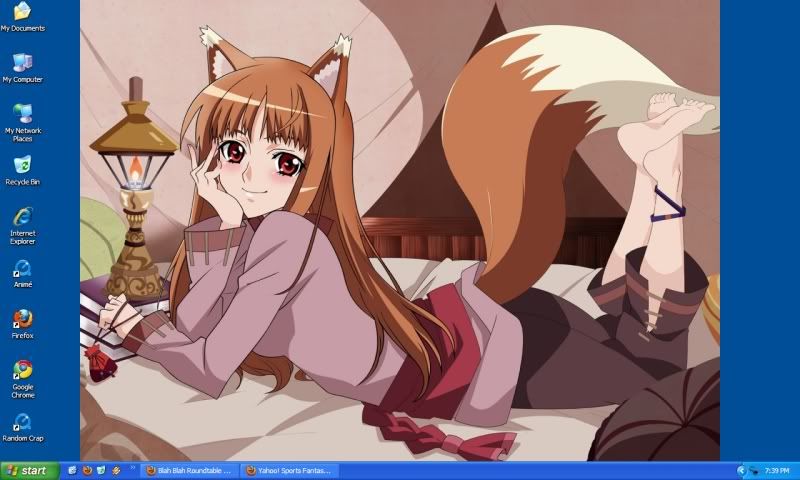The image size is (800, 480).
Task: Select the Animé desktop shortcut
Action: [22, 268]
